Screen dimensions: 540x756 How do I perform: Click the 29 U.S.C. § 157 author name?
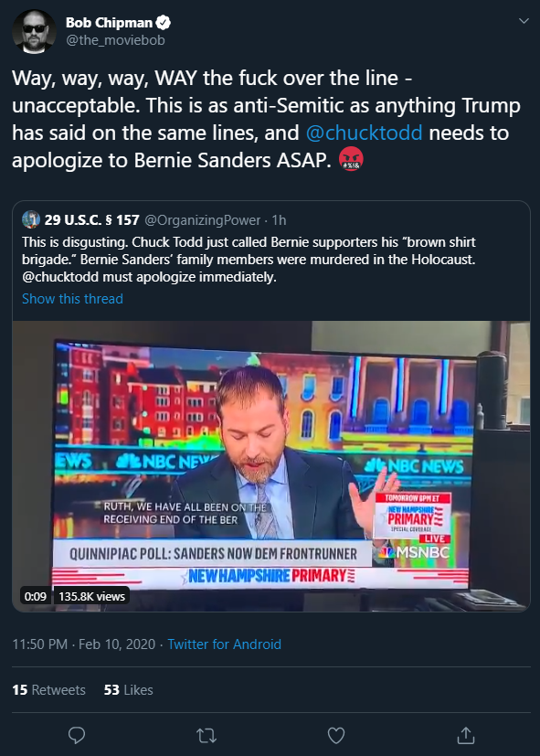click(92, 220)
